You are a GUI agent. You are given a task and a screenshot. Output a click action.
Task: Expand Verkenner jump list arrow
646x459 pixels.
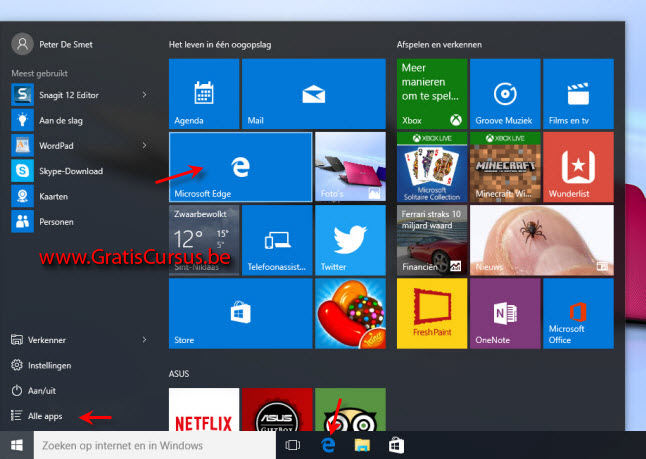[144, 340]
